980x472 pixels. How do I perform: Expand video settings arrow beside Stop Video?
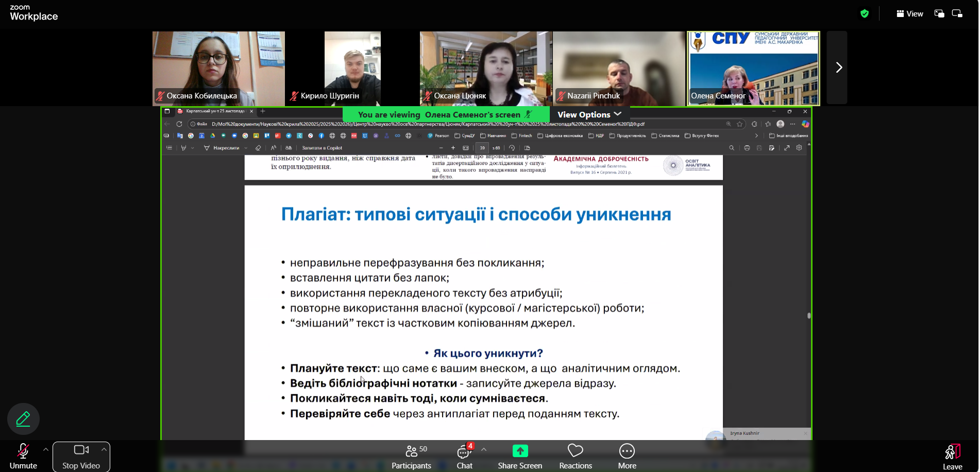[x=104, y=450]
